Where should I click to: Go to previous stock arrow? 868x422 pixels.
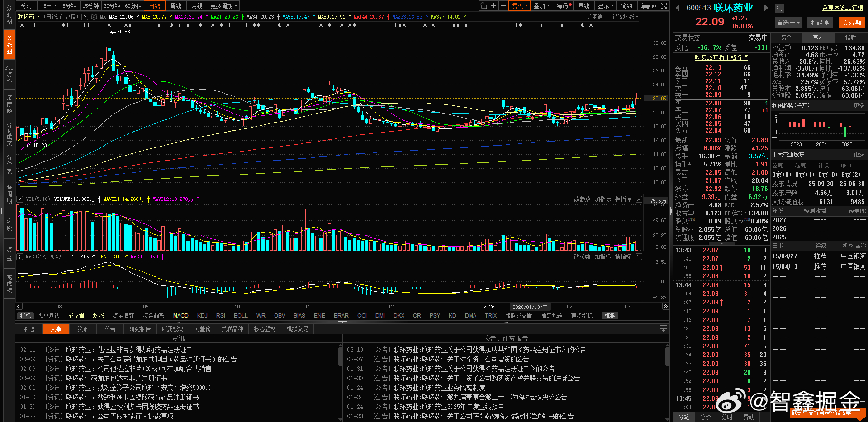click(x=678, y=8)
